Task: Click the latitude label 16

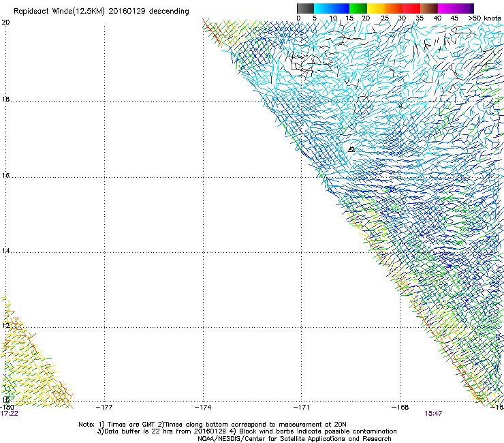Action: pos(5,176)
